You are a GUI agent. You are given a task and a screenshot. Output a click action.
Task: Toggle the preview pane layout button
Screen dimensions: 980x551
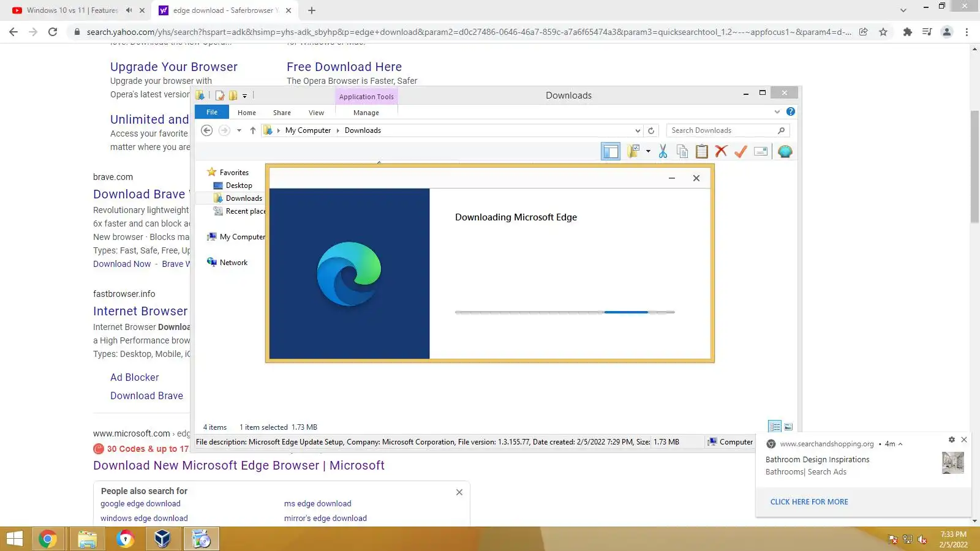coord(611,151)
